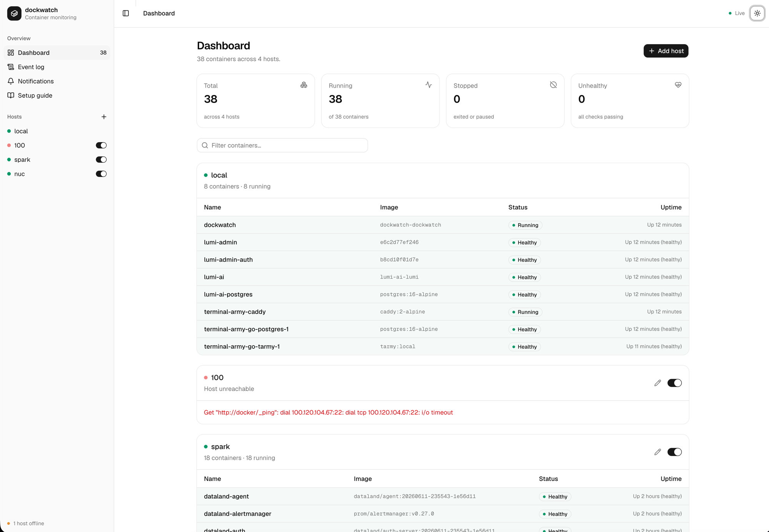Click the Host unreachable subtitle
The height and width of the screenshot is (532, 769).
[x=229, y=389]
